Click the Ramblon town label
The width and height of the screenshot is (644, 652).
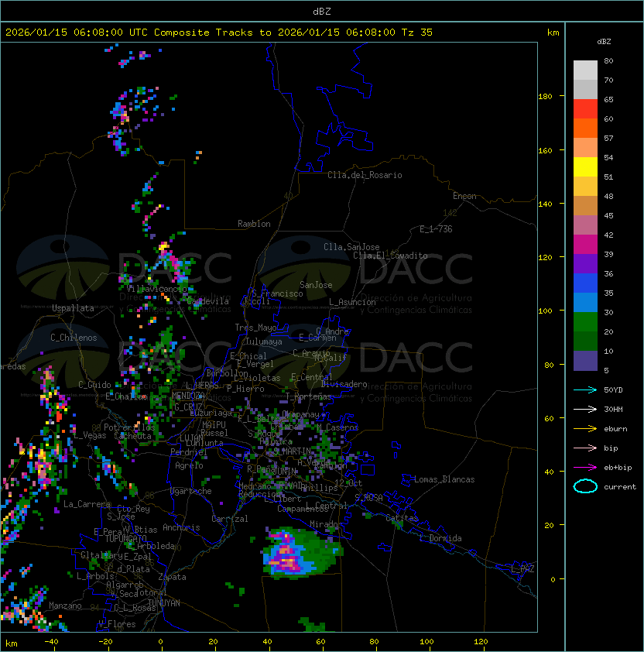(x=254, y=224)
